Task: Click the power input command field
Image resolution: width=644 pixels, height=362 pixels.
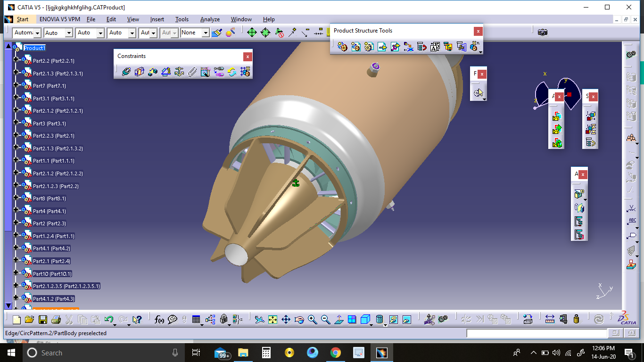Action: 537,333
